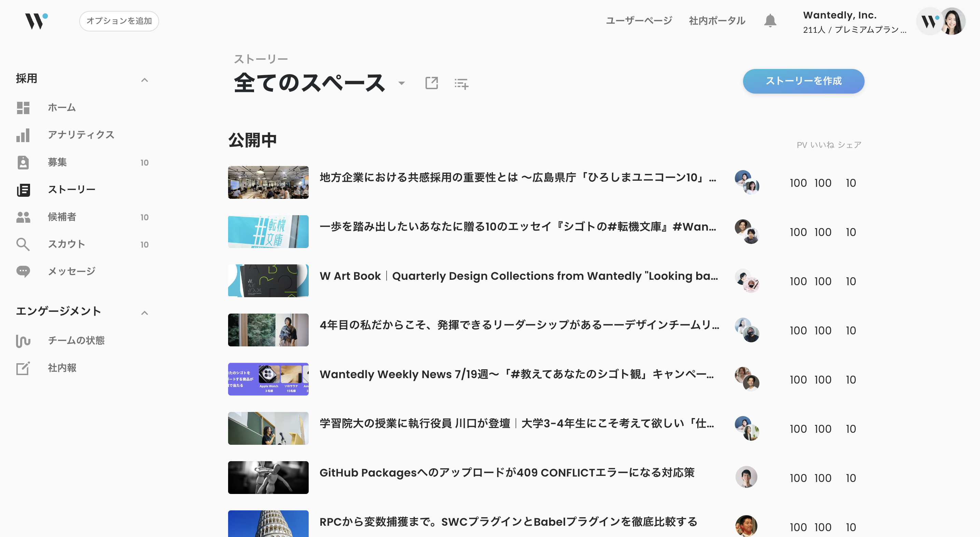Click the オプションを追加 button
The width and height of the screenshot is (980, 537).
[x=119, y=21]
